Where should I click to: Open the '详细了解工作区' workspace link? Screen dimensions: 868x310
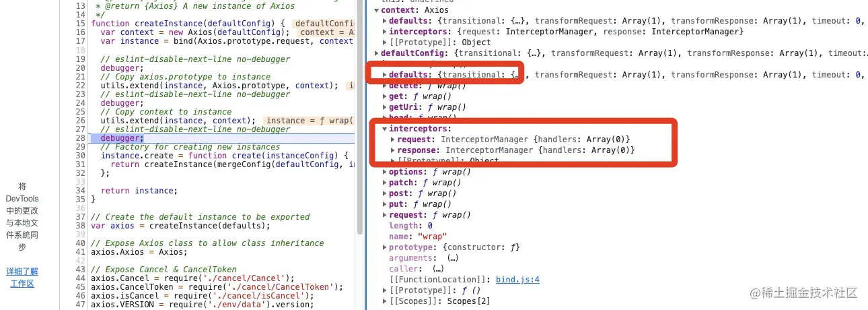22,278
